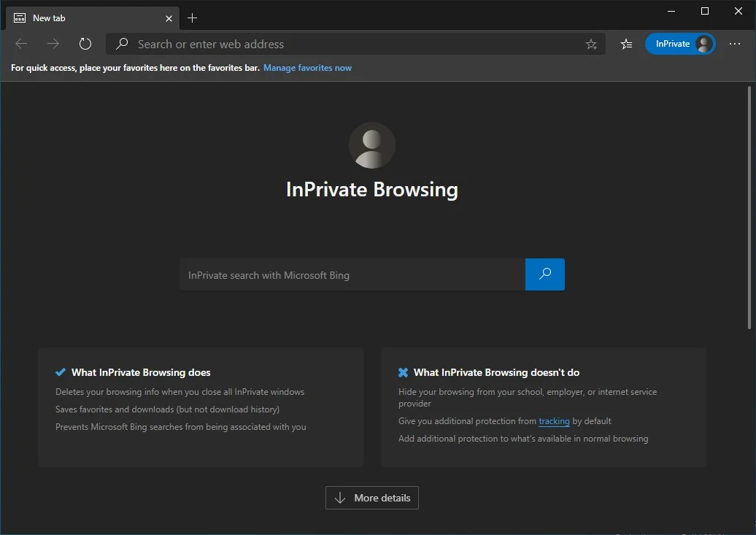This screenshot has width=756, height=535.
Task: Focus the Search or enter web address bar
Action: pyautogui.click(x=350, y=44)
